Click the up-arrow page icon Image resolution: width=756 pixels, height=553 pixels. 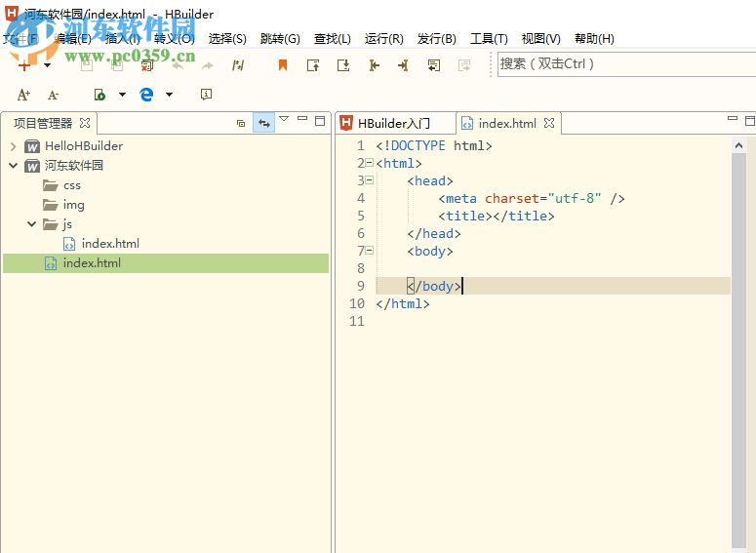coord(313,65)
